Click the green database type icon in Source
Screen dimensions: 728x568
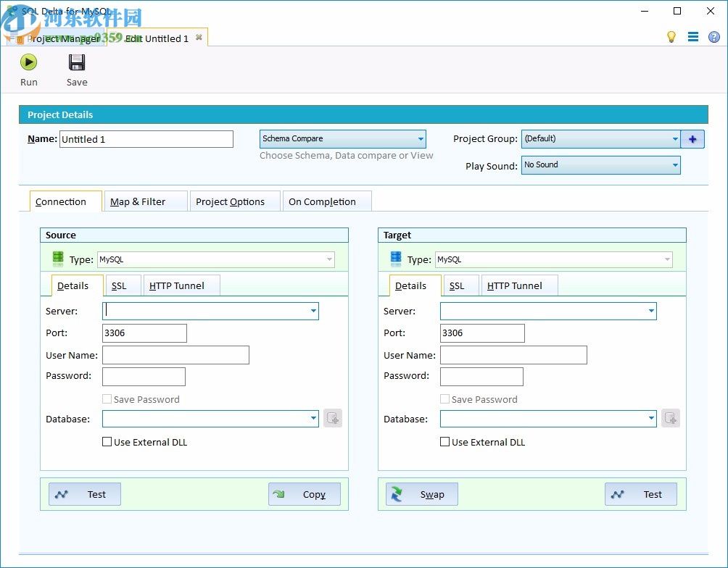(x=57, y=258)
